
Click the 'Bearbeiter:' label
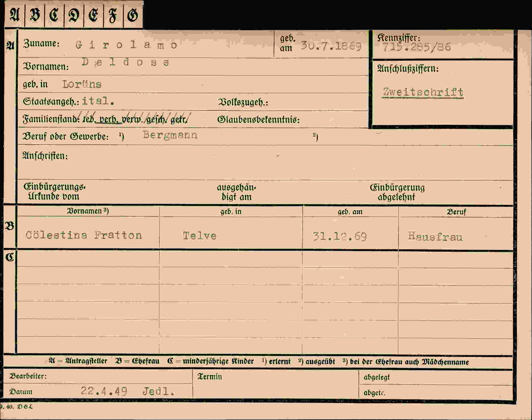28,376
